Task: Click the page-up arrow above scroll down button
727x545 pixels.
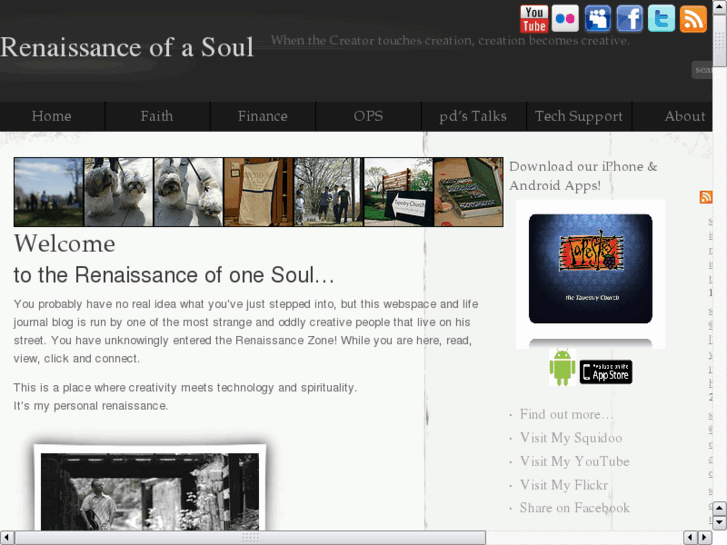Action: click(x=720, y=508)
